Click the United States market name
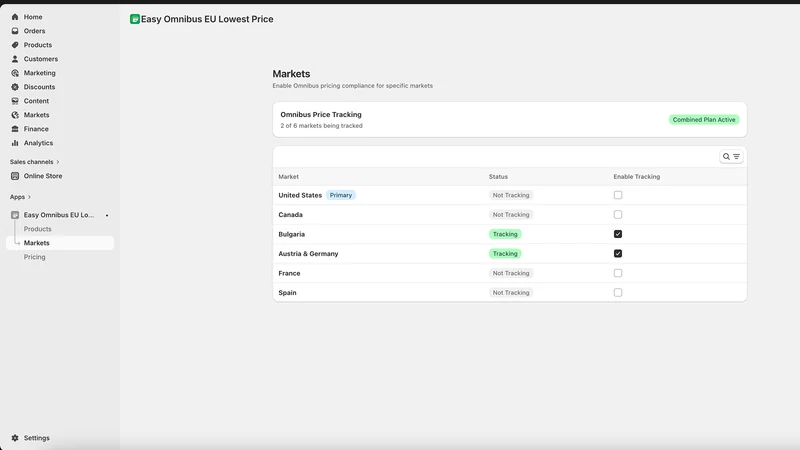The width and height of the screenshot is (800, 450). [x=300, y=195]
